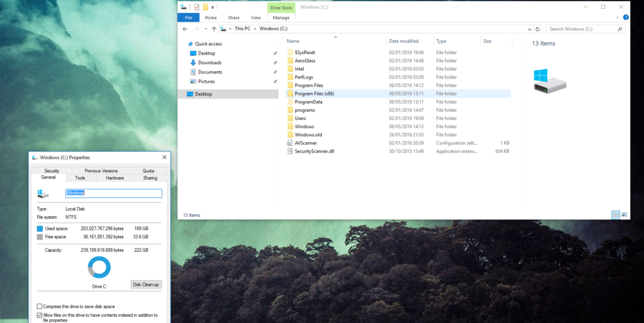This screenshot has height=323, width=644.
Task: Go back using the back arrow
Action: coord(186,29)
